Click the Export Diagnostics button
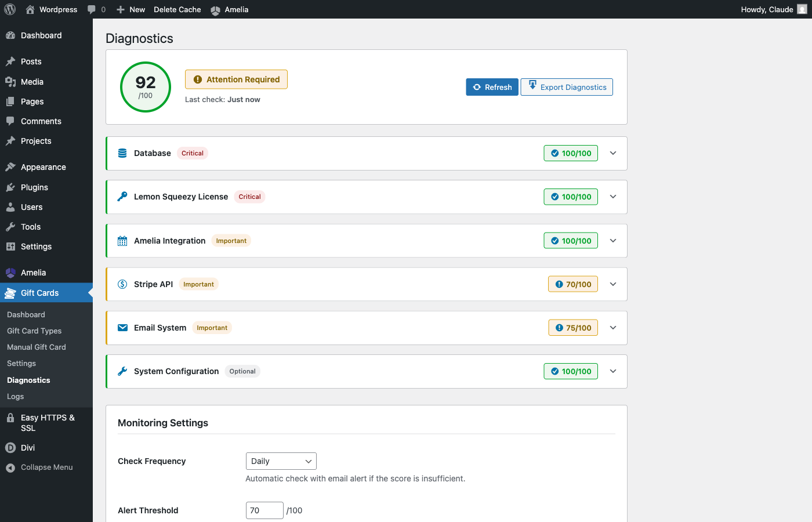 click(567, 87)
